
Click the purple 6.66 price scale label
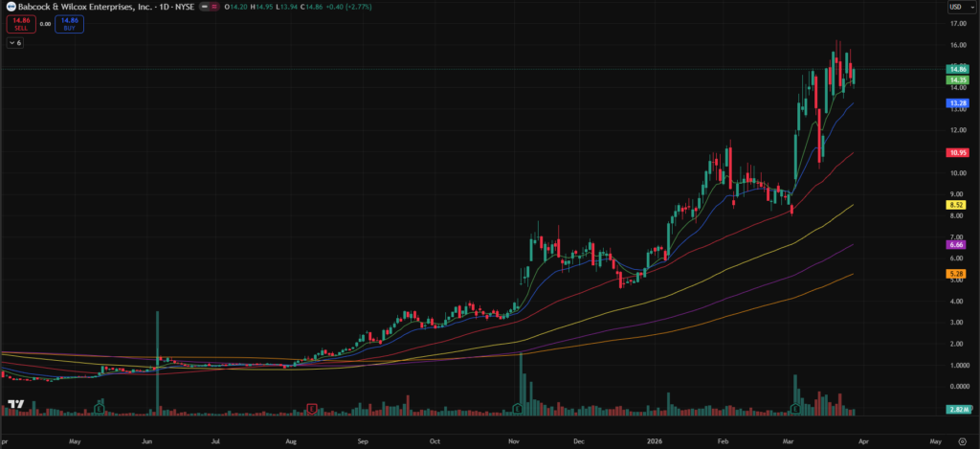pos(957,245)
